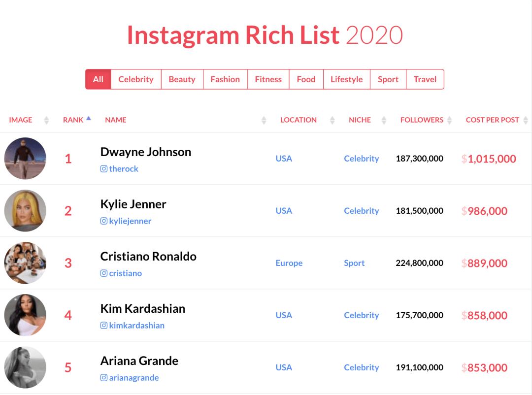This screenshot has height=395, width=532.
Task: Open the cristiano Instagram handle link
Action: point(125,273)
